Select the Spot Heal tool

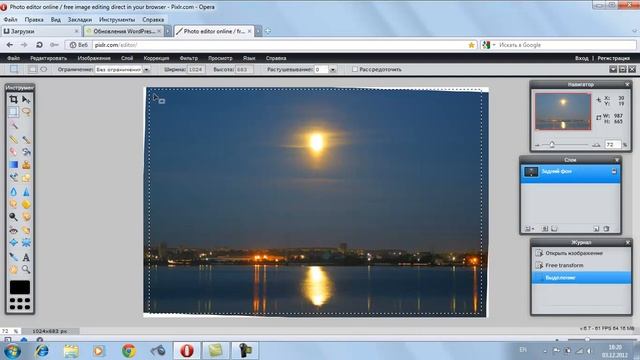(x=26, y=230)
